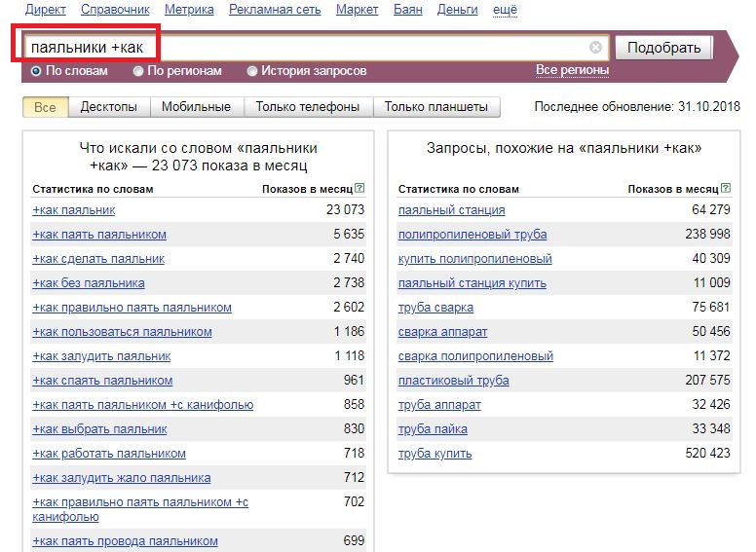The height and width of the screenshot is (552, 756).
Task: Open +как паять провода паяльником query
Action: click(x=126, y=541)
